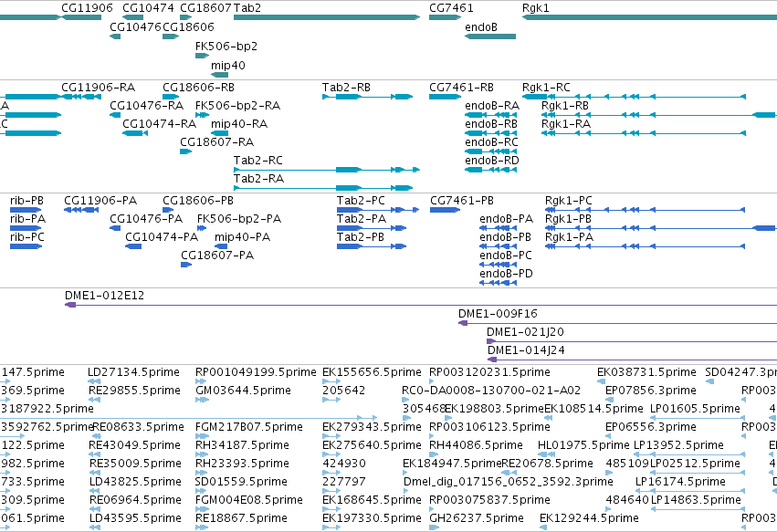Click the rib-PB protein label
This screenshot has width=777, height=532.
(x=26, y=201)
